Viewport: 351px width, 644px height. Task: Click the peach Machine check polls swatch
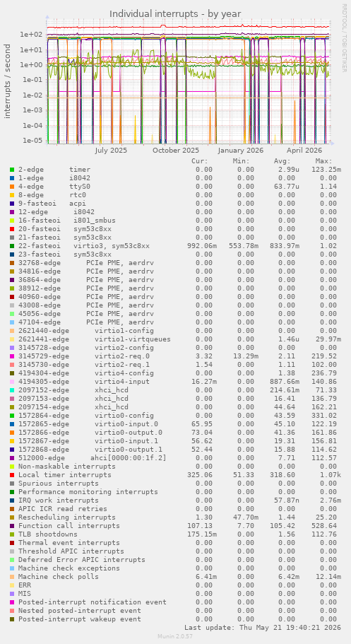pyautogui.click(x=12, y=577)
